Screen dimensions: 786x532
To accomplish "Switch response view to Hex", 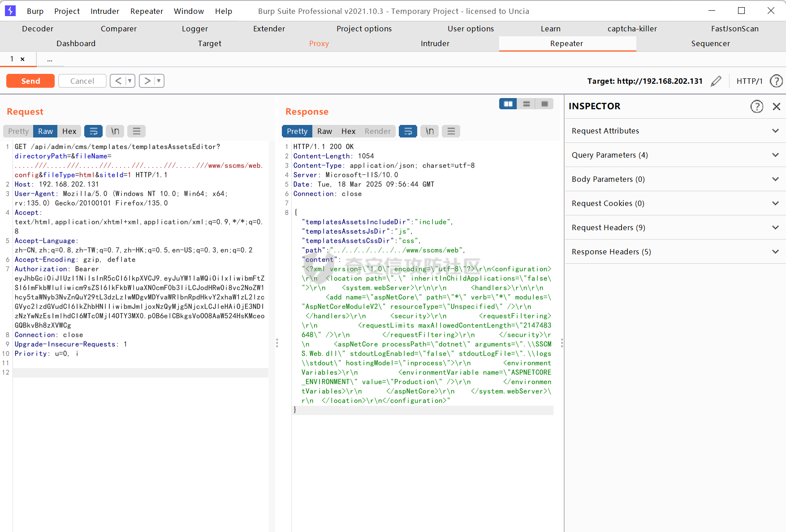I will click(x=348, y=131).
